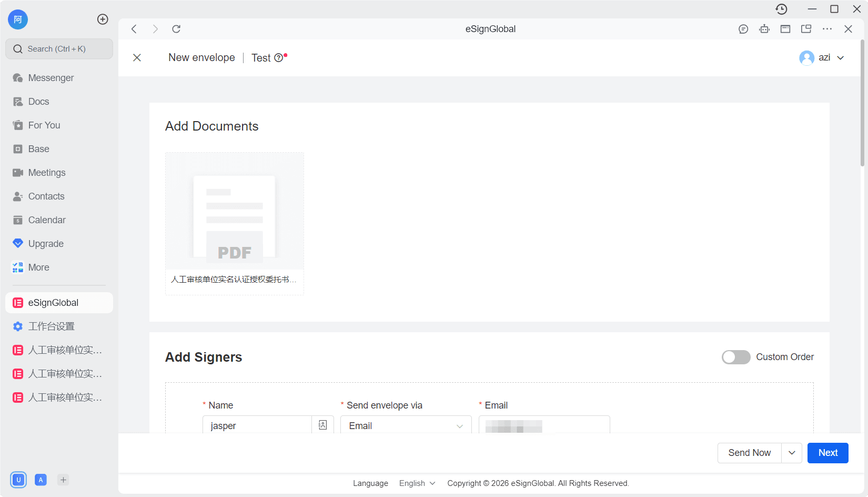Go back using the back arrow
The height and width of the screenshot is (497, 868).
(x=134, y=29)
